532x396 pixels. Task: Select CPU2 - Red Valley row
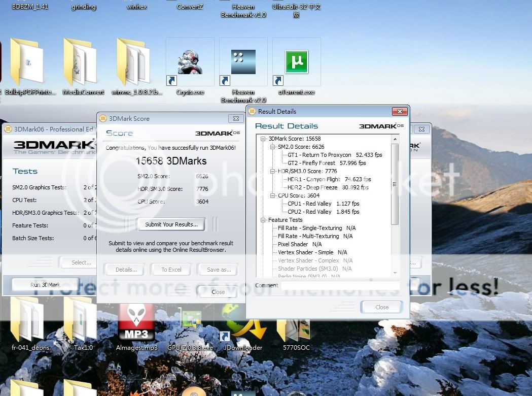click(324, 212)
